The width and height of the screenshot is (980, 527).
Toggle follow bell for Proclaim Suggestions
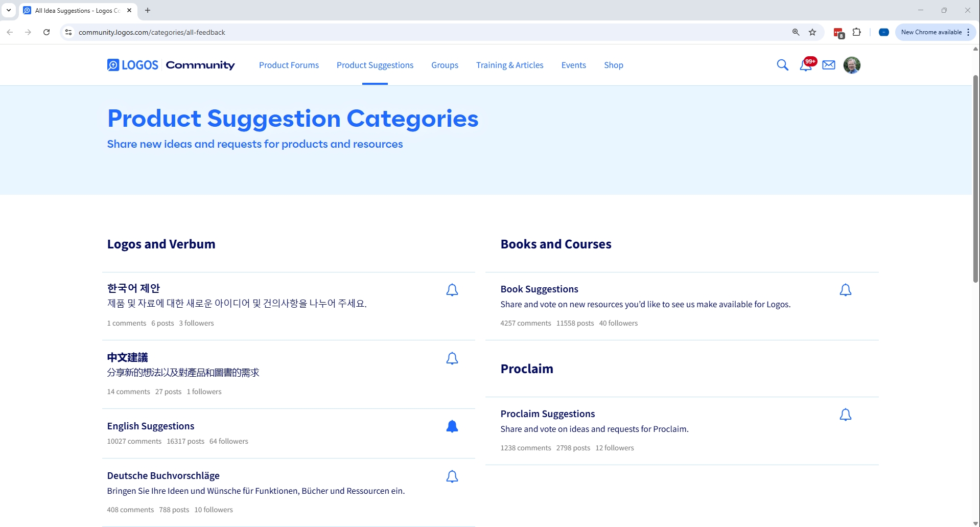click(x=846, y=415)
